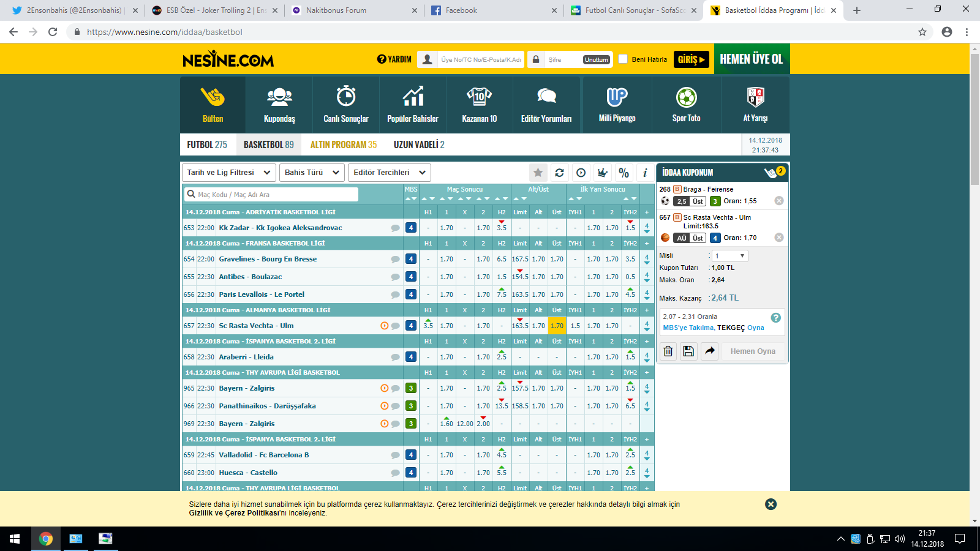Share the coupon with arrow icon

coord(709,351)
